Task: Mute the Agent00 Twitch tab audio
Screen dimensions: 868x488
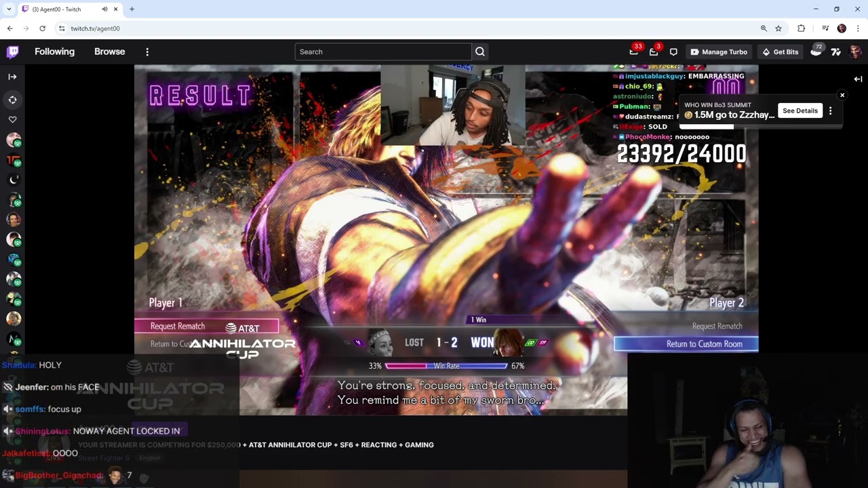Action: click(x=104, y=9)
